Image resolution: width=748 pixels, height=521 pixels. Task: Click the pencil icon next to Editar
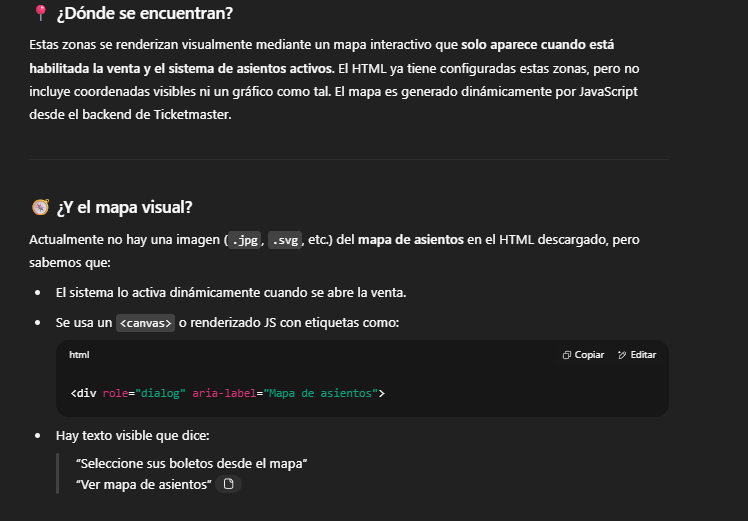coord(622,355)
